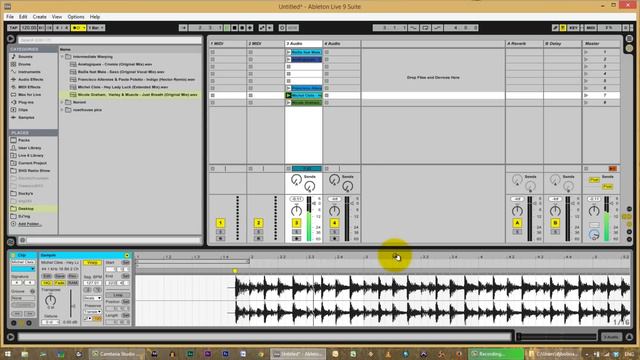Screen dimensions: 640x360
Task: Select Clips category in browser
Action: pos(23,110)
